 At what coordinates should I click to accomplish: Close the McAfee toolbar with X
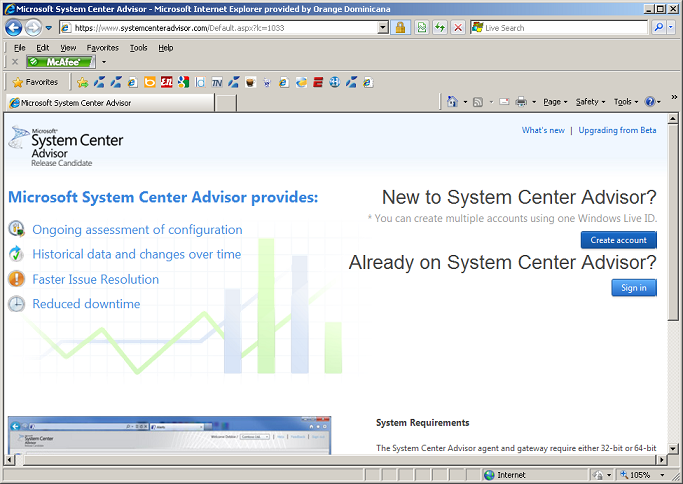(x=15, y=62)
